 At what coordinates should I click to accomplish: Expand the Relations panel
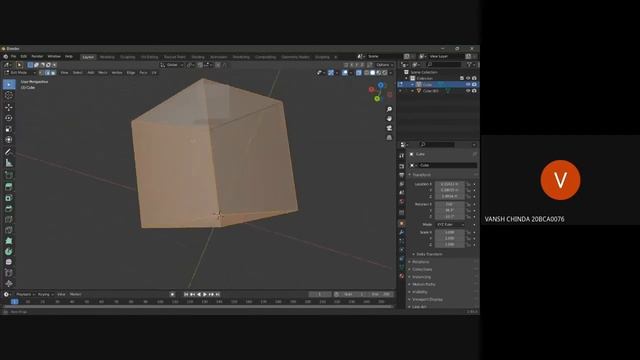point(420,262)
